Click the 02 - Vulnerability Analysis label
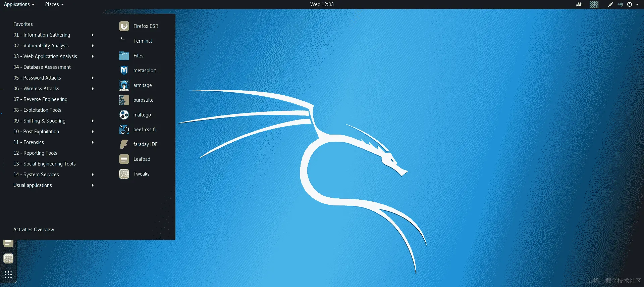The width and height of the screenshot is (644, 287). click(41, 46)
